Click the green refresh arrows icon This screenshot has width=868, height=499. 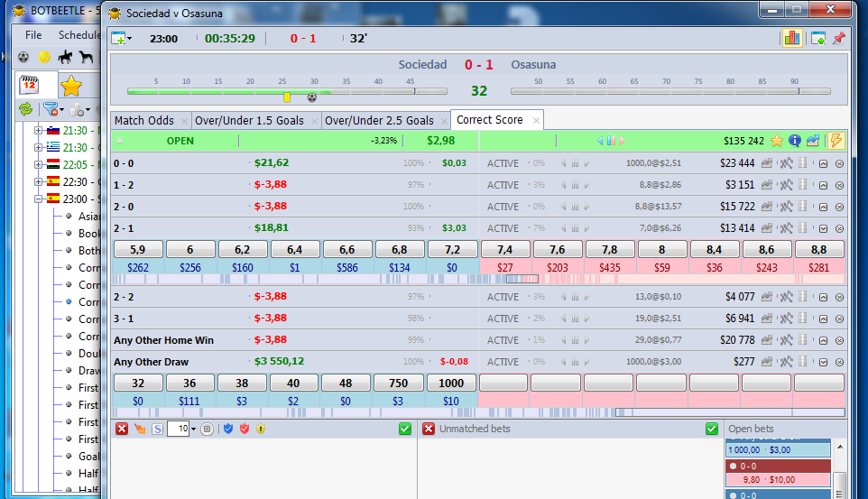point(25,109)
